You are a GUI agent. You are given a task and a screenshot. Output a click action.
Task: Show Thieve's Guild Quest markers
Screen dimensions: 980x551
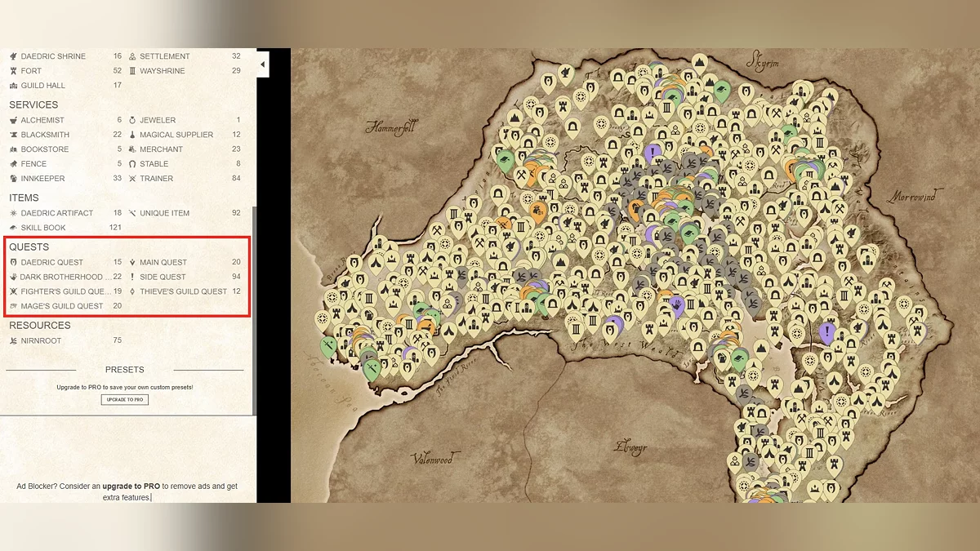(x=183, y=291)
